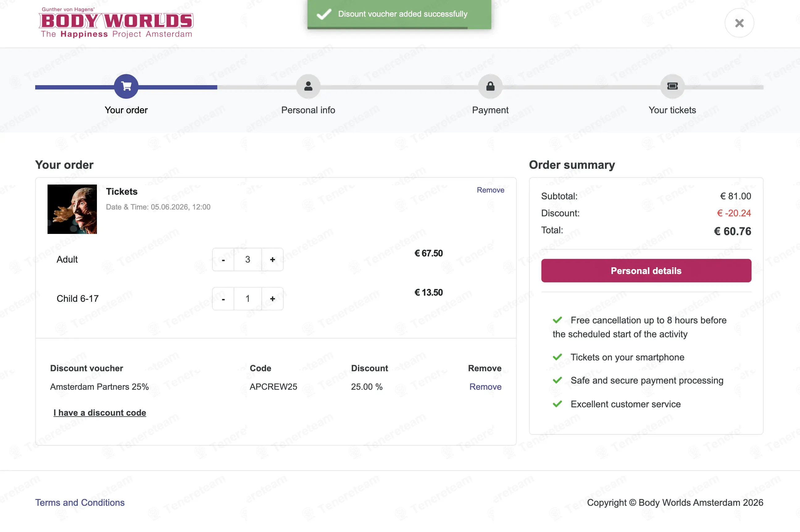
Task: Click the checkmark in the success notification
Action: 324,14
